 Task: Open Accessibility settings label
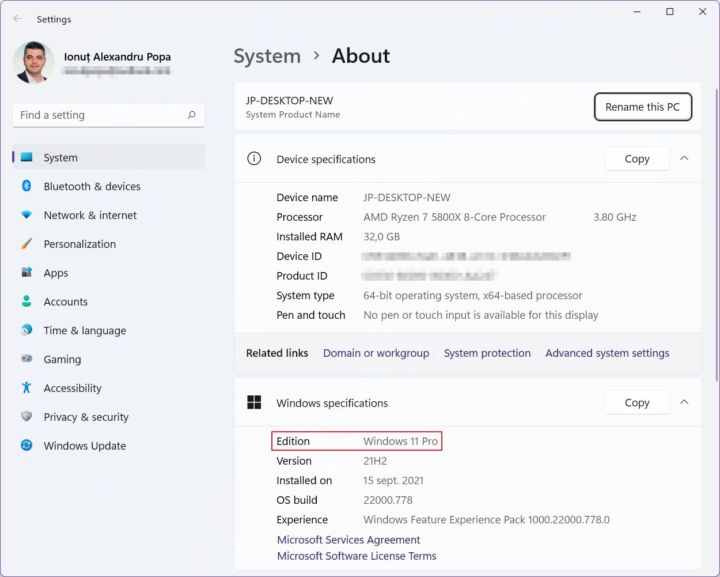tap(72, 388)
